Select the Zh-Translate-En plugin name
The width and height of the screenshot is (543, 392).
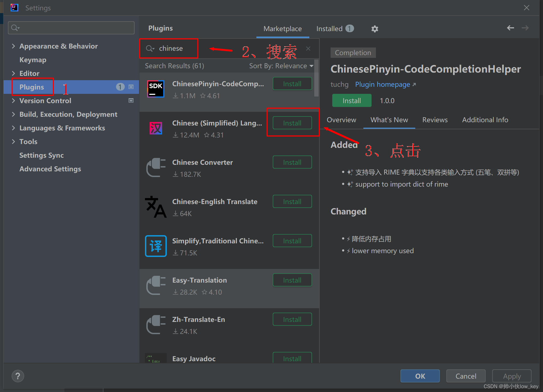point(198,319)
